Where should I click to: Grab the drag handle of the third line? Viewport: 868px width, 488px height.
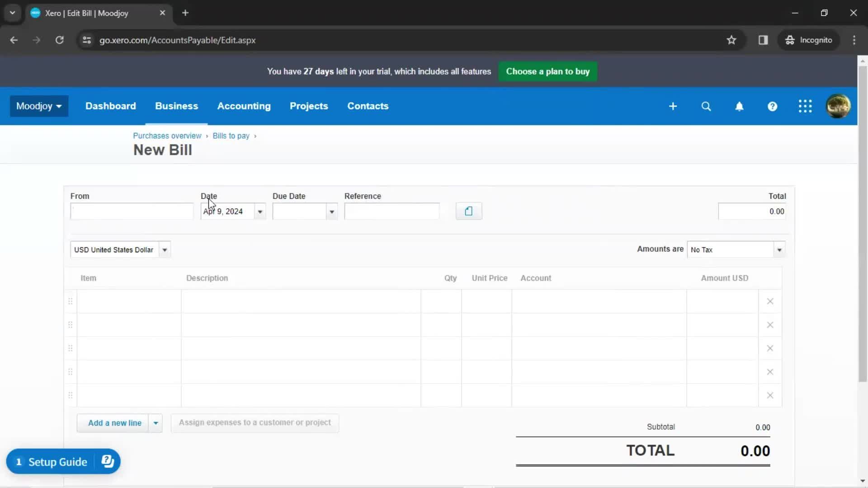pos(71,348)
